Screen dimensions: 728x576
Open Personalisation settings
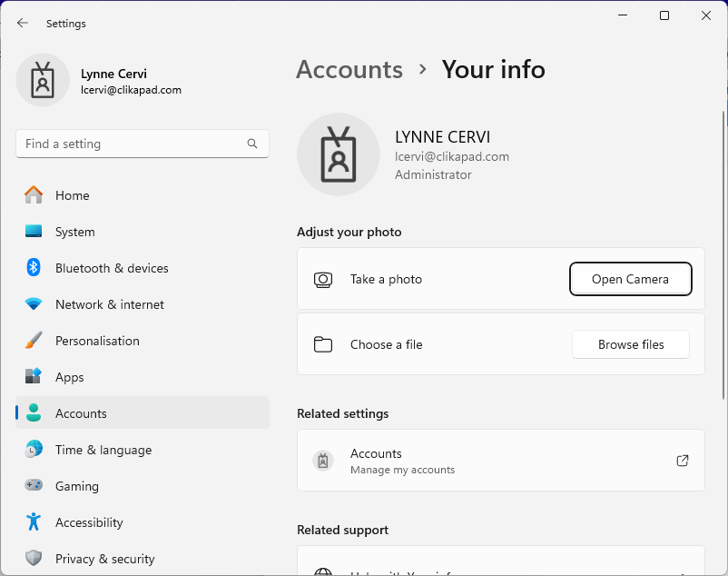143,341
